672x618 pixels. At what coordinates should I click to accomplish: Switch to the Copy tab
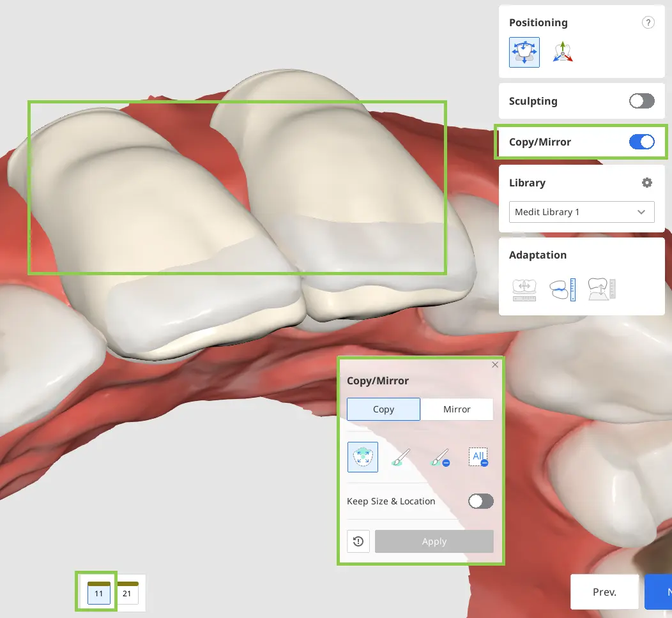pyautogui.click(x=383, y=409)
